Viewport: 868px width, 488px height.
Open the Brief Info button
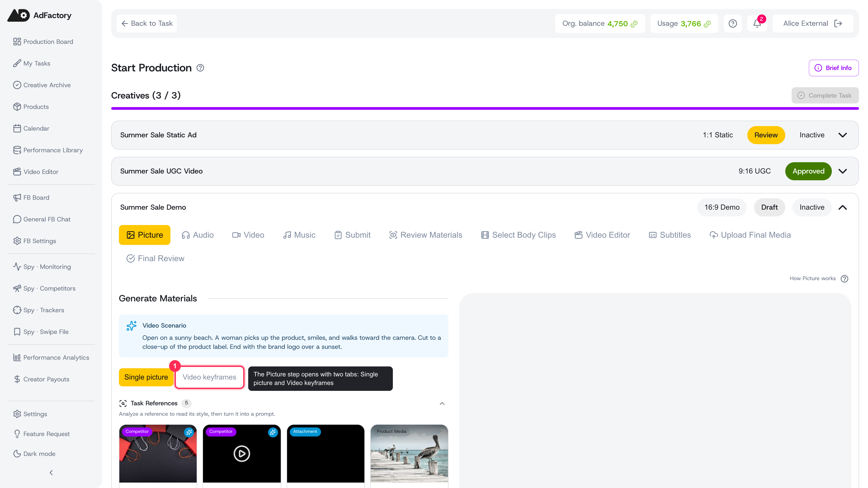coord(833,68)
